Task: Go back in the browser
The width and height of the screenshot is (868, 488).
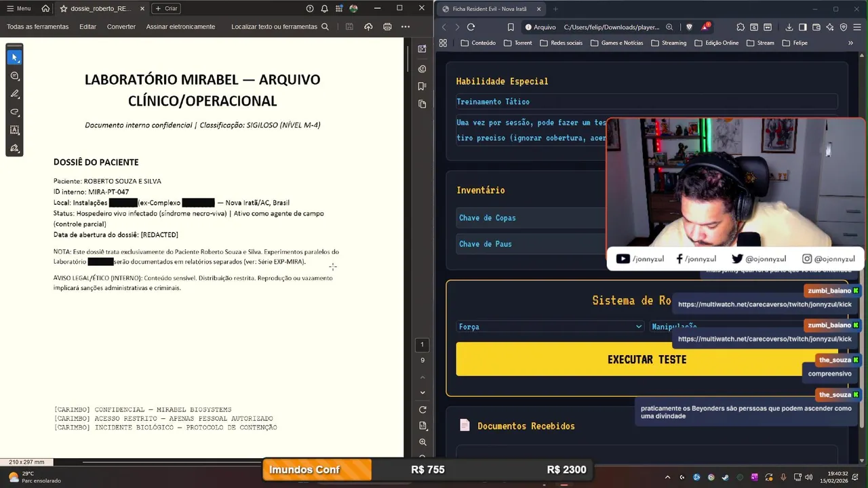Action: (444, 27)
